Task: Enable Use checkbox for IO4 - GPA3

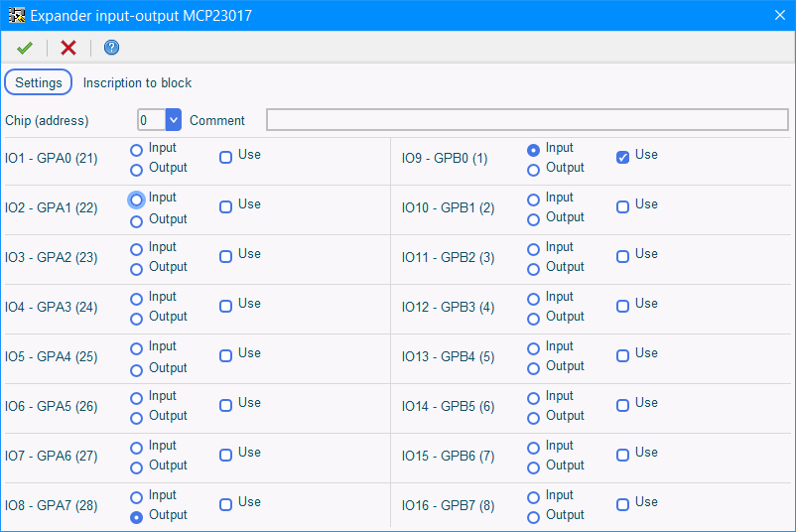Action: pyautogui.click(x=226, y=306)
